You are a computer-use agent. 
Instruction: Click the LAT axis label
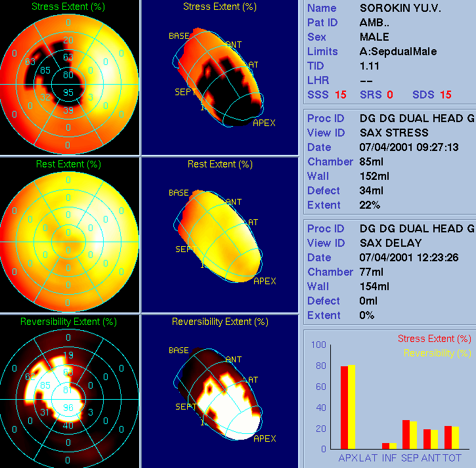pyautogui.click(x=368, y=458)
